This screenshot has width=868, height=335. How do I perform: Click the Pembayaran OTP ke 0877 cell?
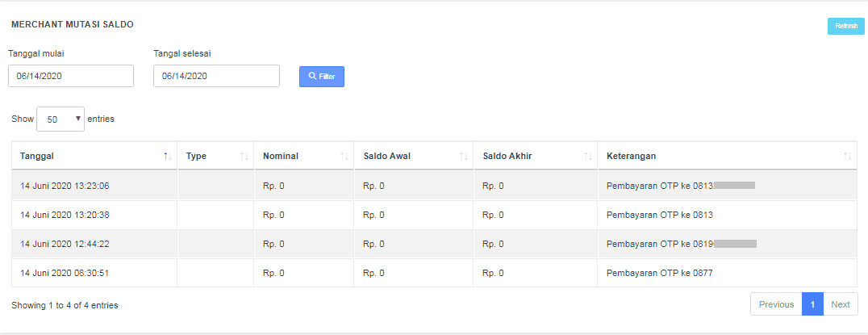659,273
